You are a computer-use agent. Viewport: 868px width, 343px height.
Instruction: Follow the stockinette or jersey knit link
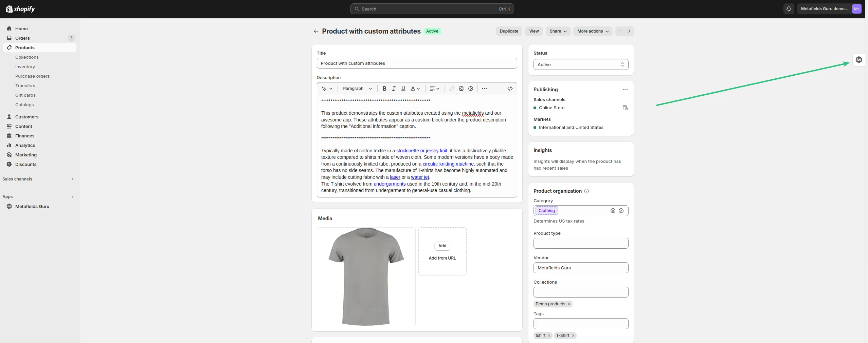pos(421,151)
